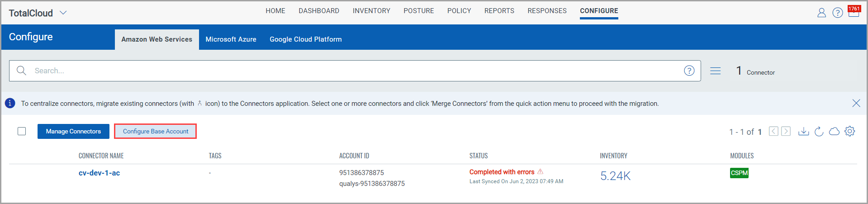Image resolution: width=868 pixels, height=204 pixels.
Task: Click Configure Base Account button
Action: pyautogui.click(x=155, y=131)
